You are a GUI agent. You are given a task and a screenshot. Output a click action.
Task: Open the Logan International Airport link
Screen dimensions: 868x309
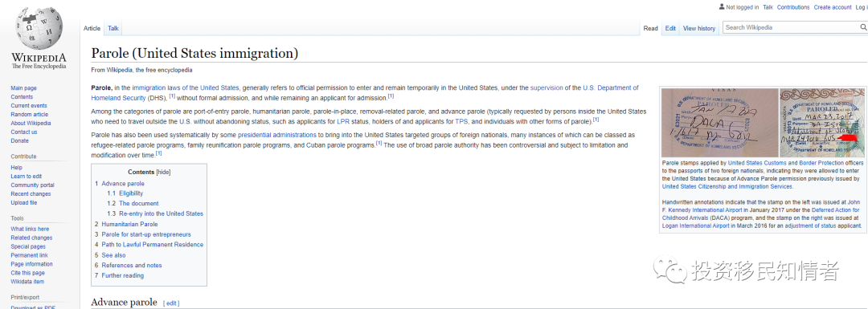coord(696,226)
